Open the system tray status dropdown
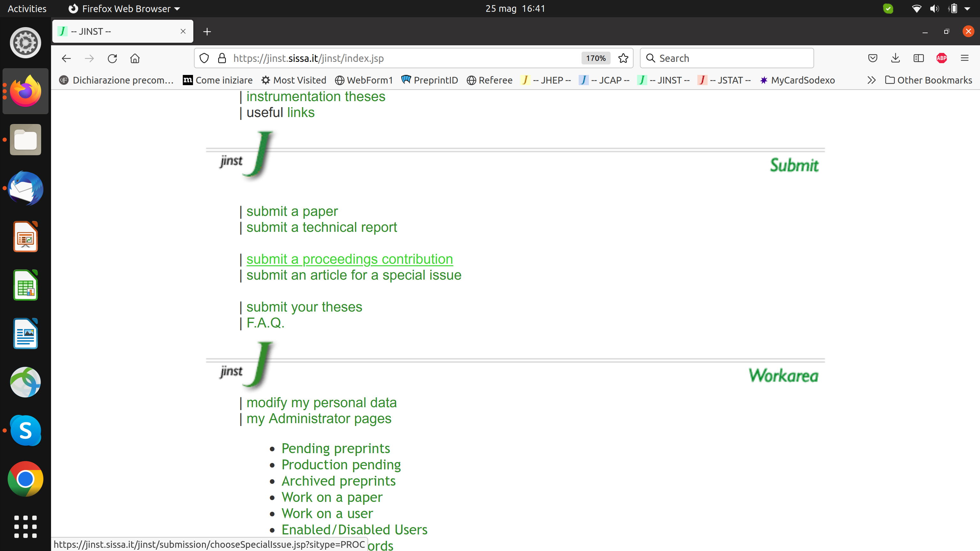 coord(968,8)
